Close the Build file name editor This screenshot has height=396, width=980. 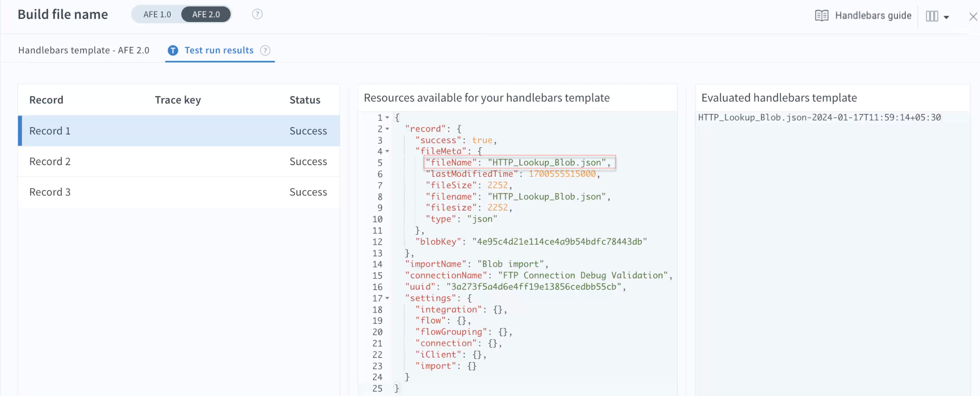click(x=973, y=17)
